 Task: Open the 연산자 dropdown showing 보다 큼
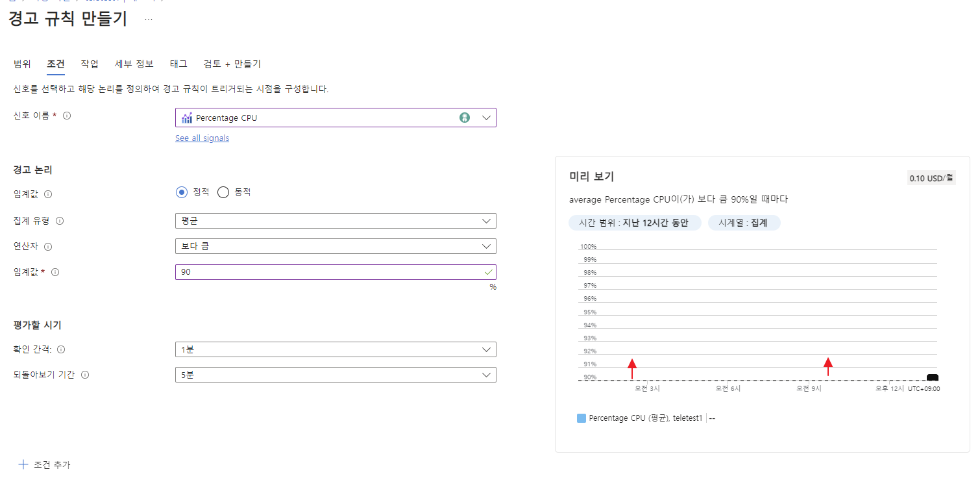(x=336, y=246)
